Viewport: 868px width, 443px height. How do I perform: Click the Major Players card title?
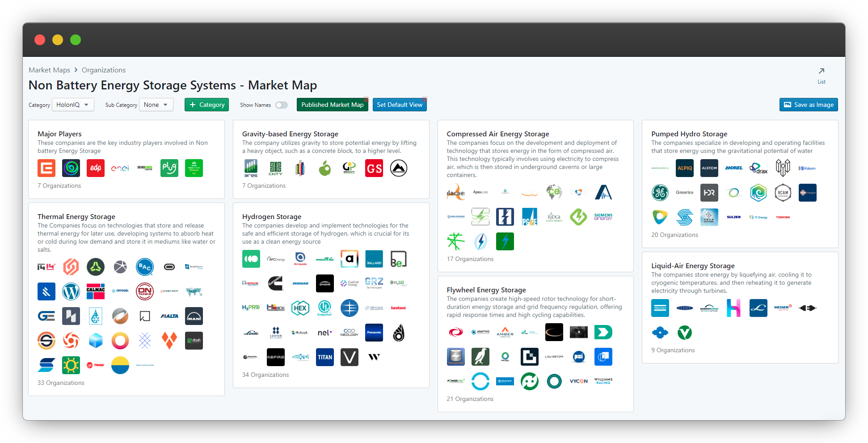pos(59,134)
